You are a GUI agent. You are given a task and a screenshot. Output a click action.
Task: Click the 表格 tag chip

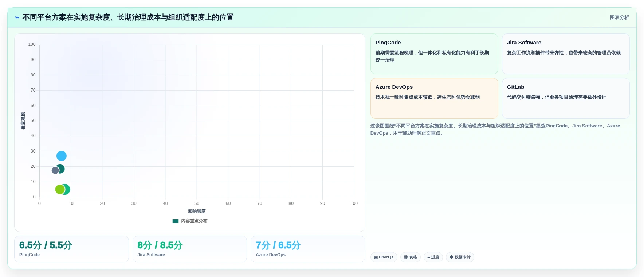pos(411,257)
